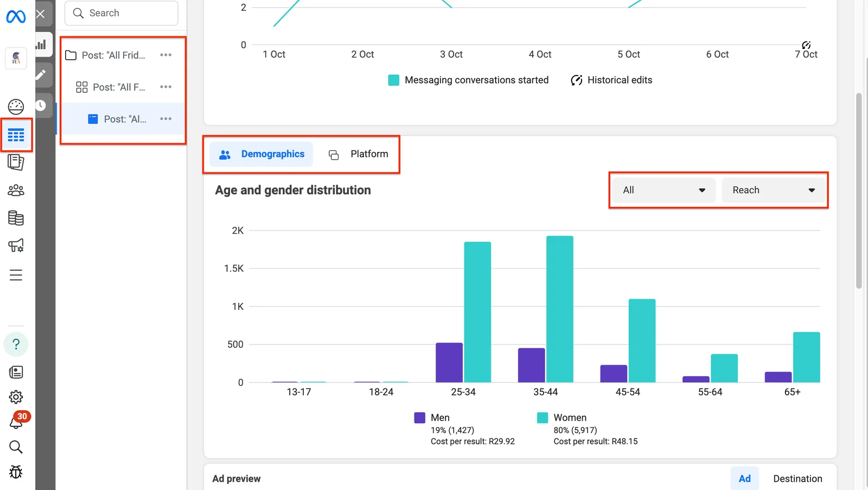Click the magnifier search icon in sidebar
Screen dimensions: 868x490
(x=16, y=447)
